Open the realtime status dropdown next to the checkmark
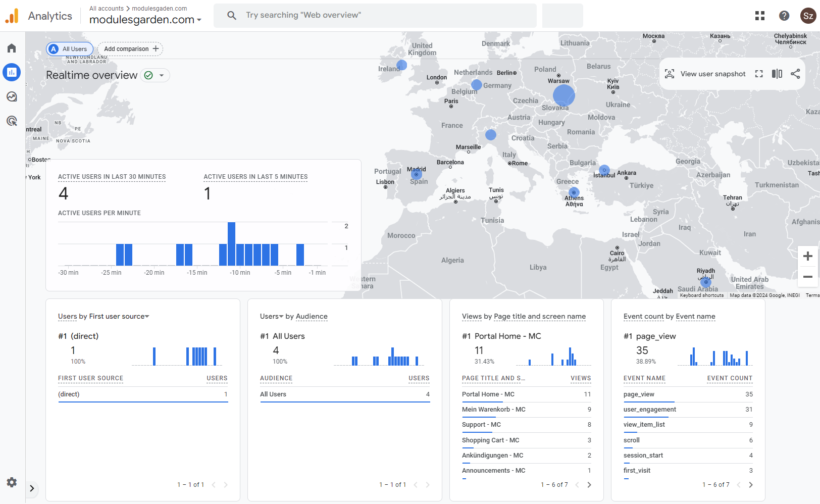Viewport: 820px width, 504px height. click(x=163, y=75)
